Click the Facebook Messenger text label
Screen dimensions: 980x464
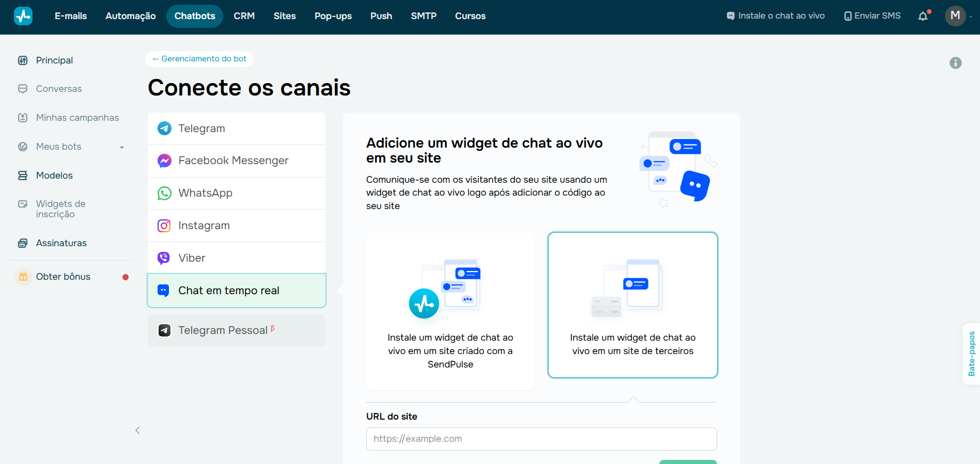[234, 161]
